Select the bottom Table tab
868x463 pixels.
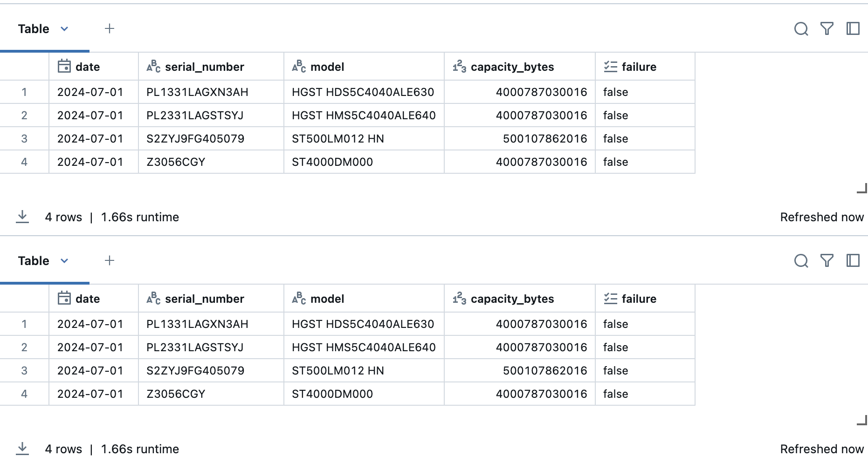pos(34,261)
